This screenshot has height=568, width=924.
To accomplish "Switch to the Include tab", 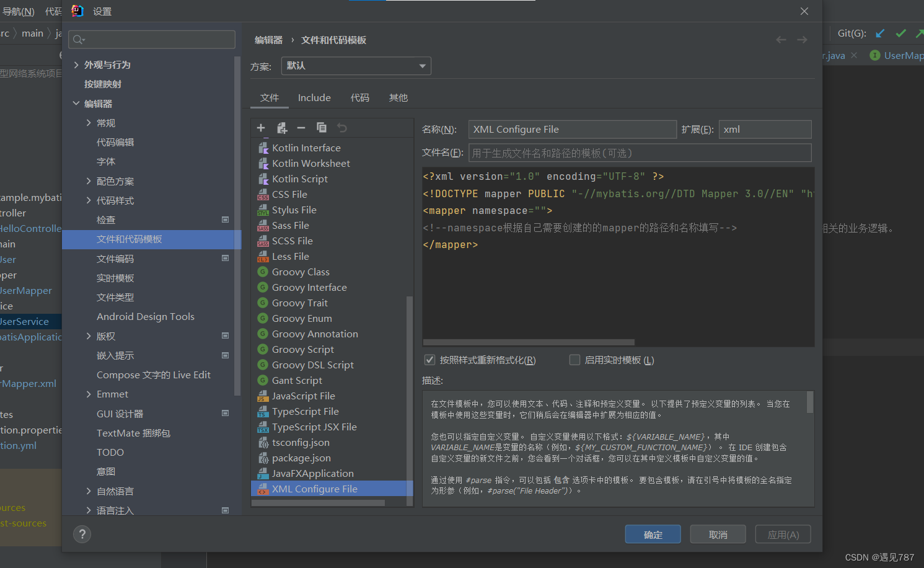I will pos(314,98).
